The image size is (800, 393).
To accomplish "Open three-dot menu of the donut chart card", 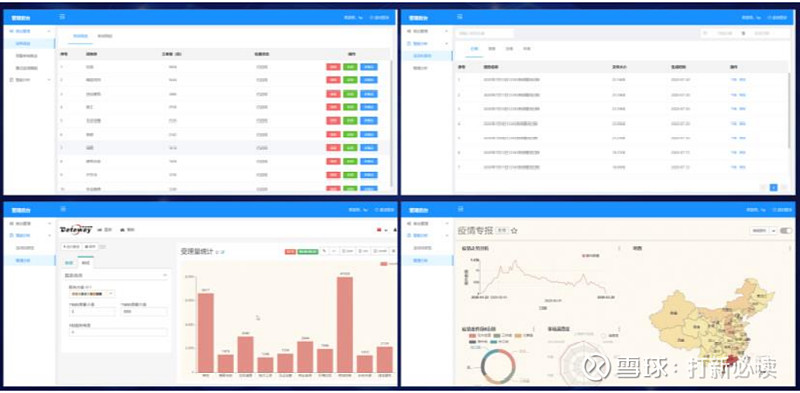I will [x=534, y=329].
